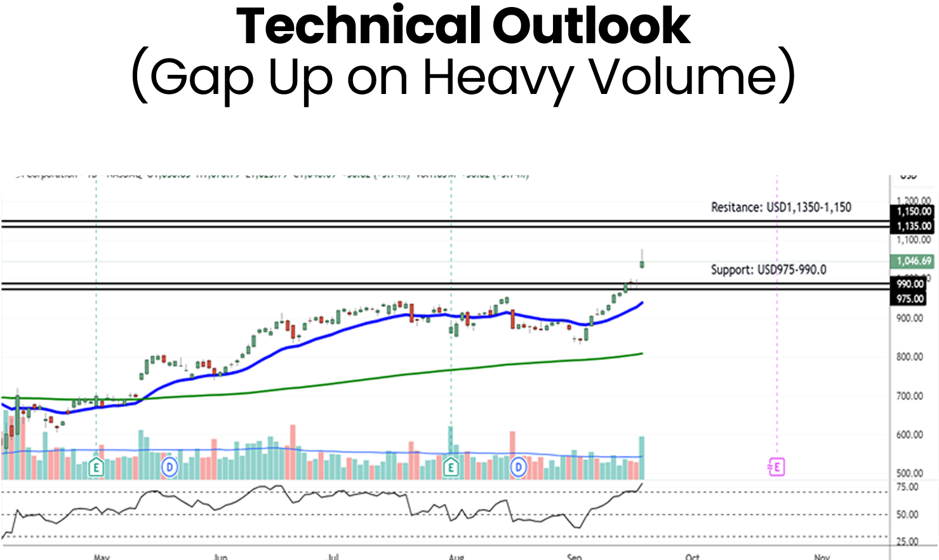Click the earnings E marker near August
Screen dimensions: 939x560
coord(451,468)
